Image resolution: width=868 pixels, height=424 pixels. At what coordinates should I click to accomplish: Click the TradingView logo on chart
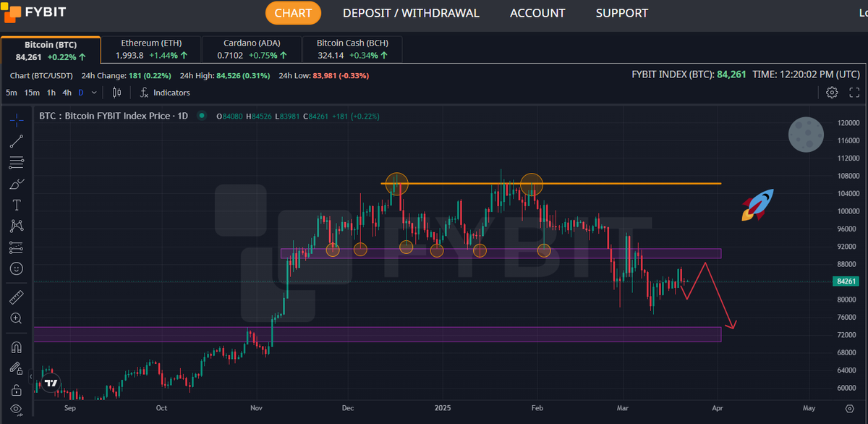point(51,382)
